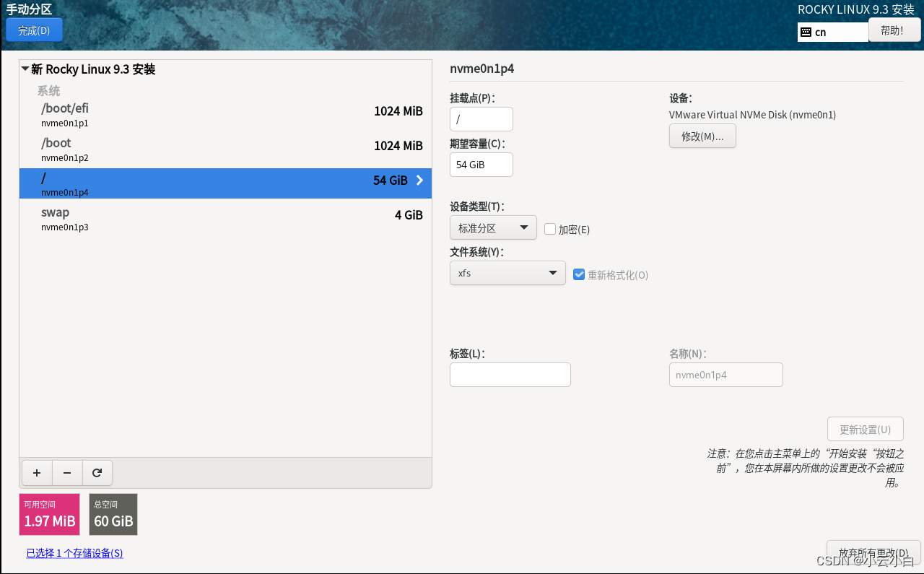Open the 设备类型 标准分区 dropdown
This screenshot has height=574, width=924.
(493, 227)
